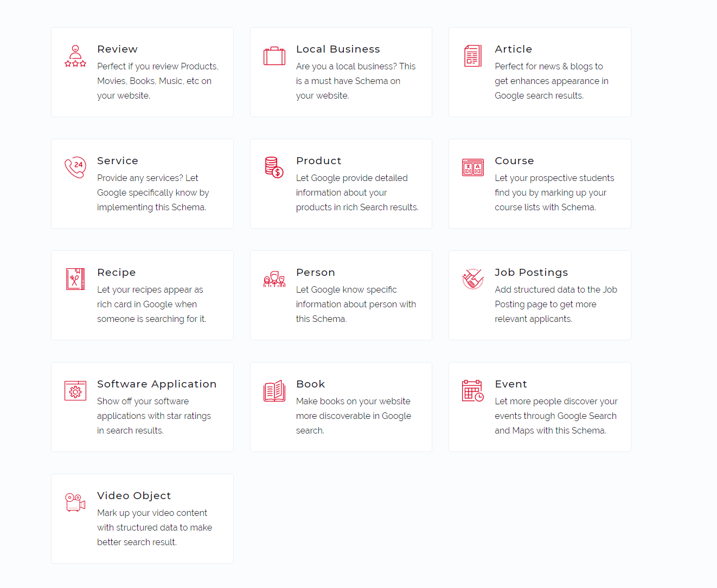Viewport: 717px width, 588px height.
Task: Select the Event schema type
Action: point(540,407)
